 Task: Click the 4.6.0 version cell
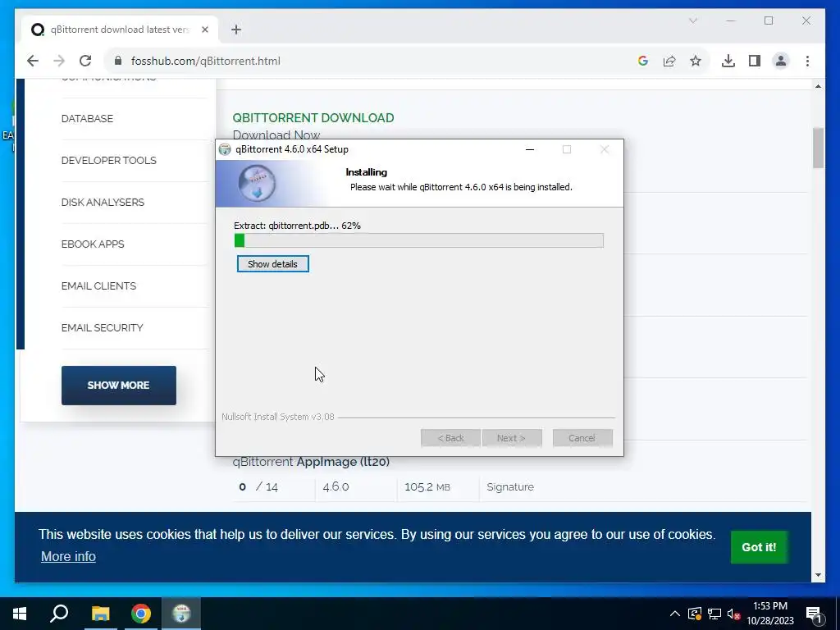[336, 487]
